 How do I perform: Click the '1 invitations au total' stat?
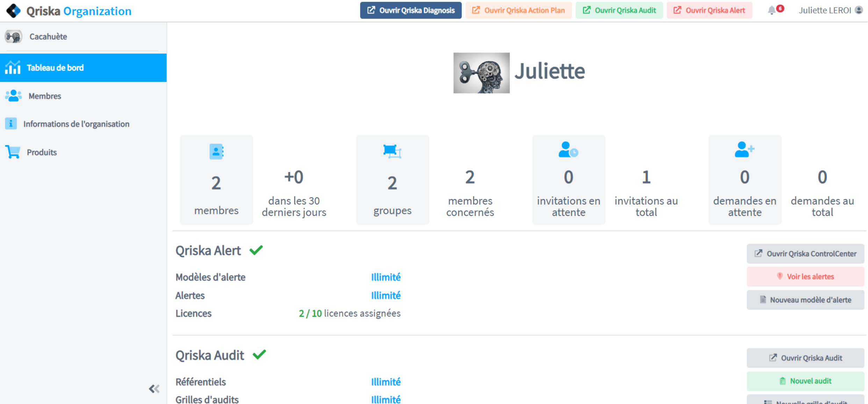tap(646, 193)
